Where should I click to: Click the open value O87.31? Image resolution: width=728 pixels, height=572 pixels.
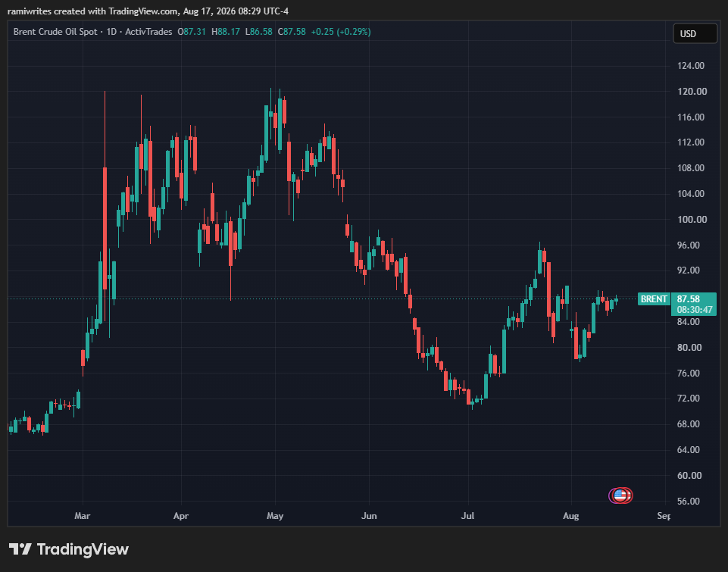tap(192, 32)
